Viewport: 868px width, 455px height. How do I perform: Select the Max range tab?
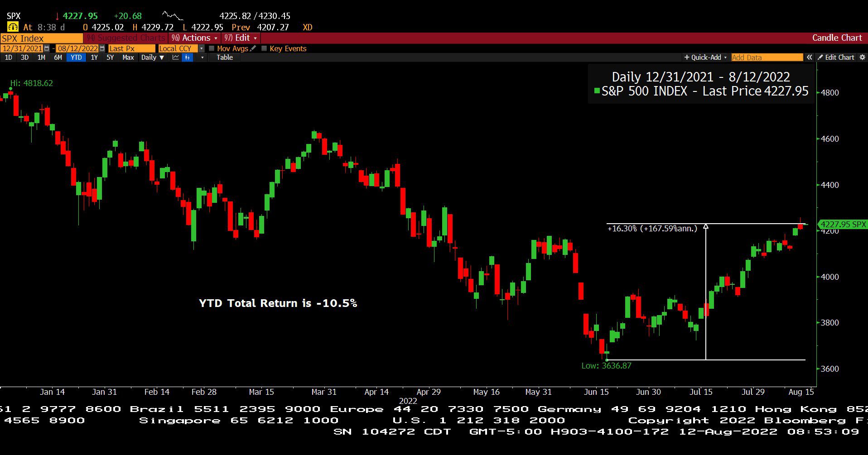128,57
